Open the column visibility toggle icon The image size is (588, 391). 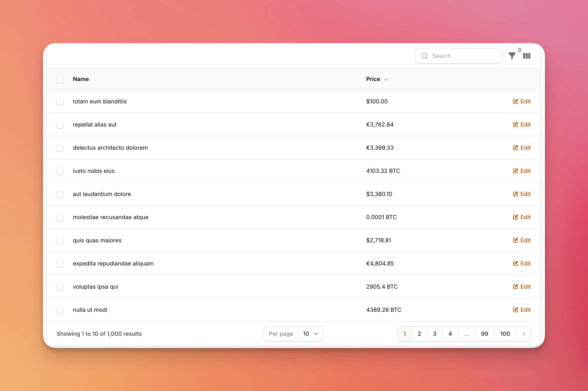click(x=527, y=56)
